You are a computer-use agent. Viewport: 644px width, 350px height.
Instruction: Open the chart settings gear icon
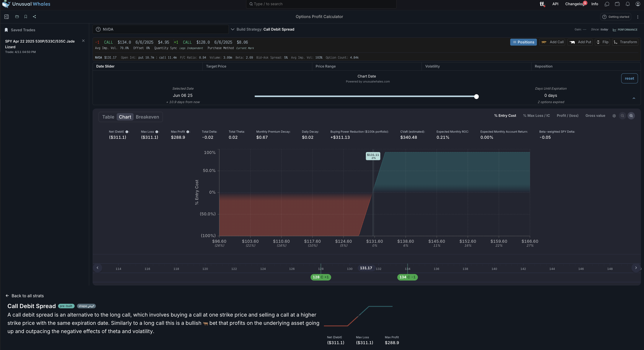[x=614, y=116]
